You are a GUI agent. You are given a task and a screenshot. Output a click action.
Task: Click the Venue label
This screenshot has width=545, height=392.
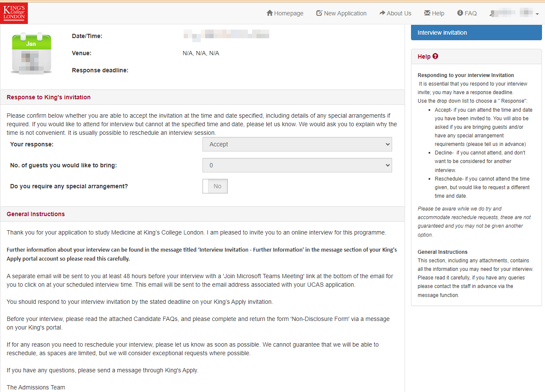coord(82,53)
